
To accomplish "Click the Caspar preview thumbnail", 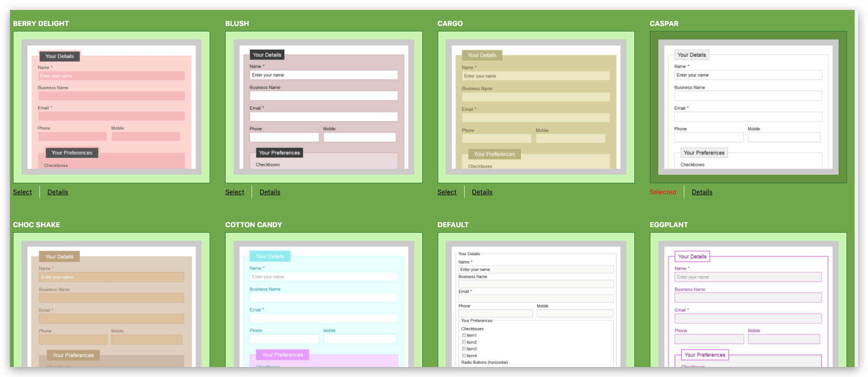I will pyautogui.click(x=748, y=107).
